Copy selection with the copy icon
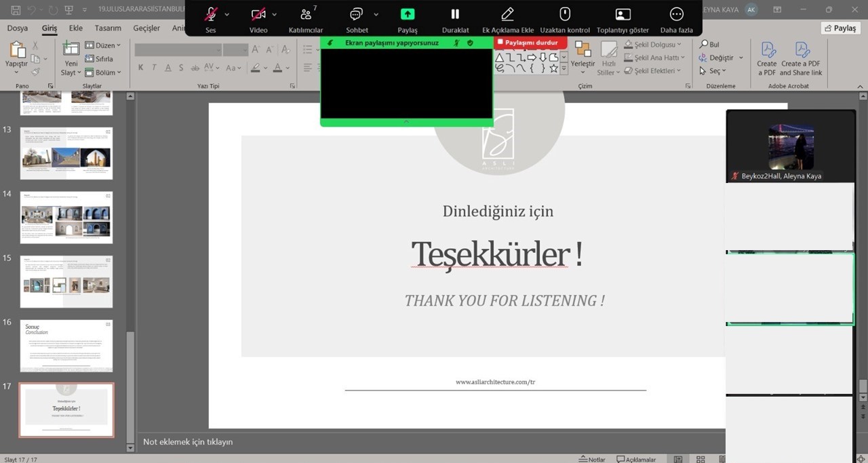 pos(35,58)
